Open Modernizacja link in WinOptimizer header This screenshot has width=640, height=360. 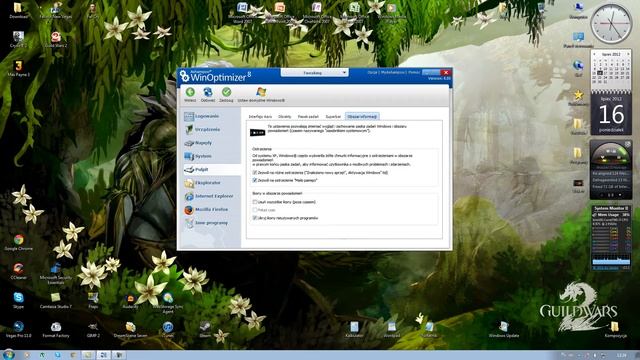393,72
